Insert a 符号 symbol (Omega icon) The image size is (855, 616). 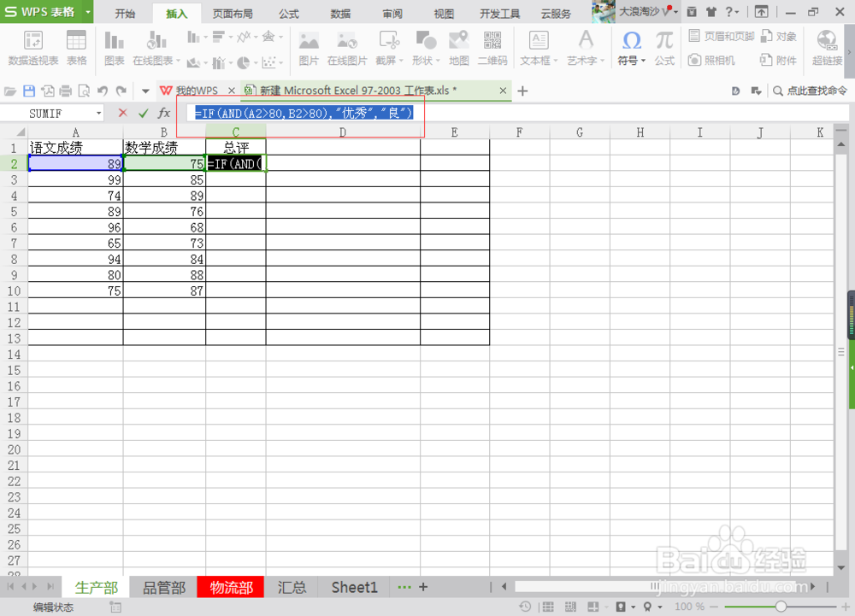click(632, 41)
